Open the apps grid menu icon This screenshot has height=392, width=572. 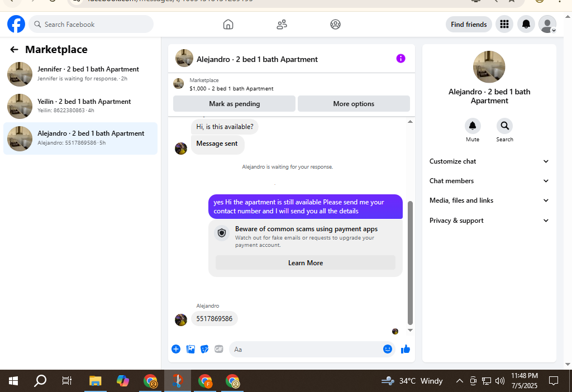[x=504, y=25]
